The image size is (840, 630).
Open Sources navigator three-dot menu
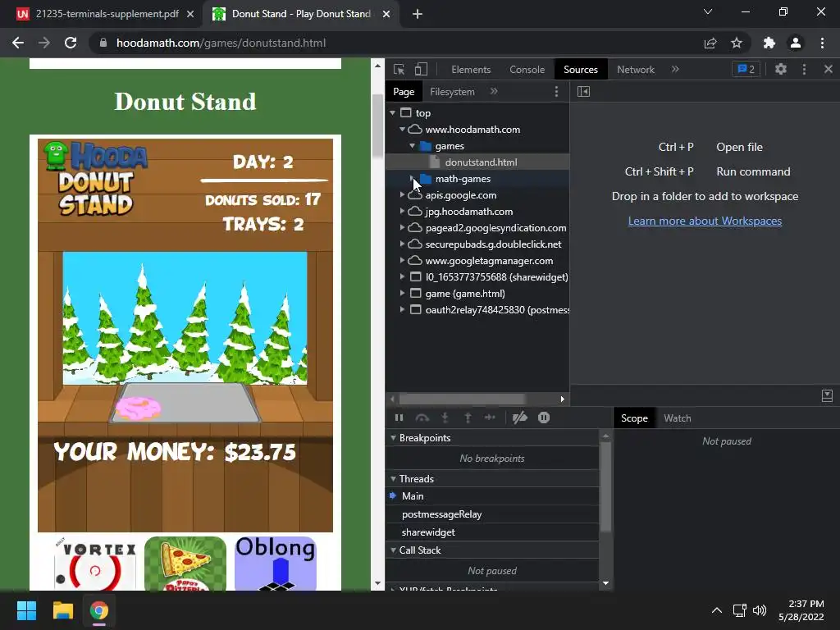pyautogui.click(x=556, y=92)
